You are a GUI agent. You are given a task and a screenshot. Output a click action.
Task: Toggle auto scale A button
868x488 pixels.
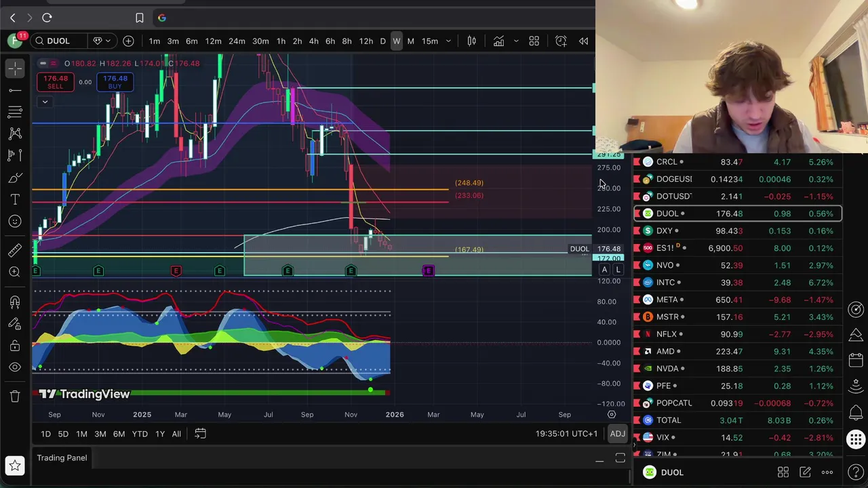604,270
